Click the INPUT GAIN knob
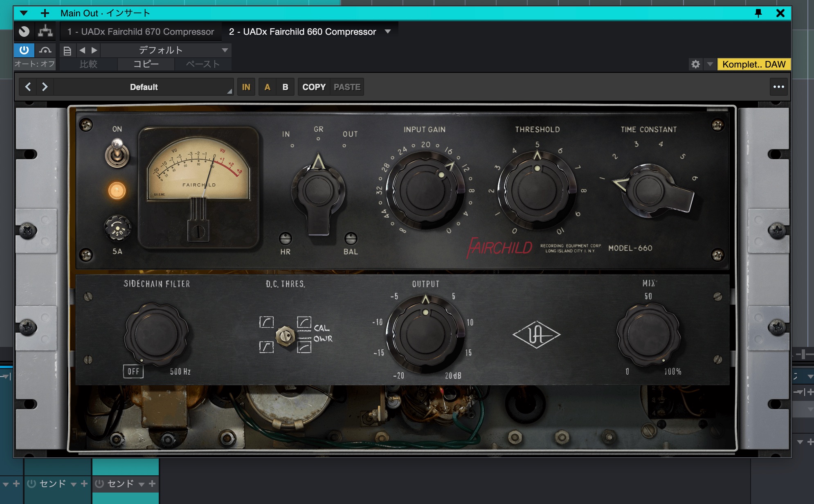The height and width of the screenshot is (504, 814). 425,190
